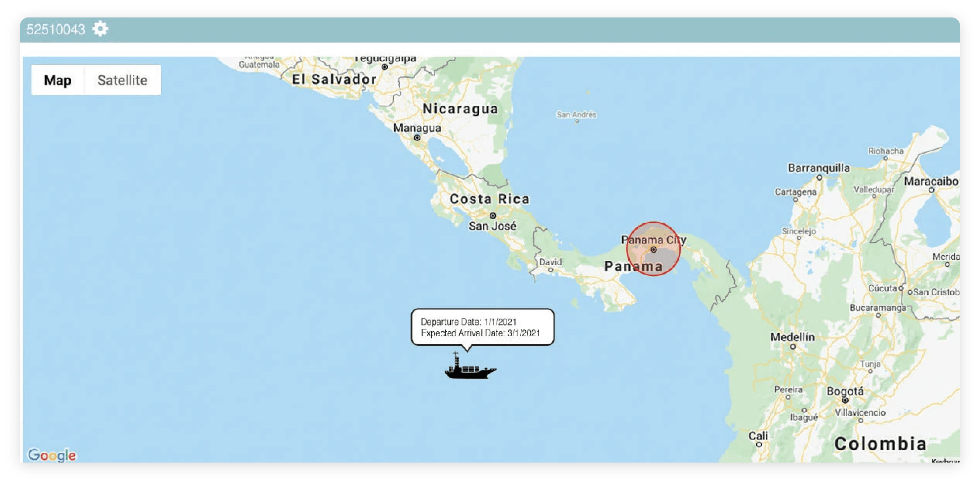The height and width of the screenshot is (485, 980).
Task: Click the Pereira city label
Action: coord(788,390)
